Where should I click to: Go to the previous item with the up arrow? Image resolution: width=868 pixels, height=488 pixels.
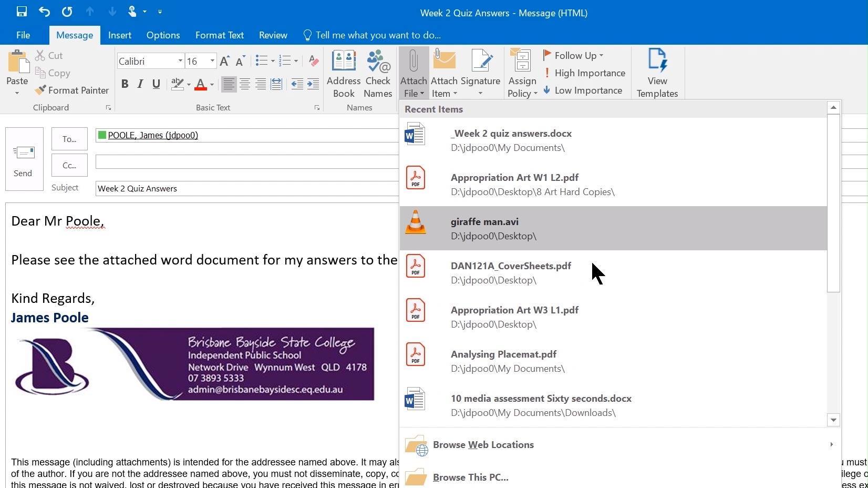[x=89, y=12]
